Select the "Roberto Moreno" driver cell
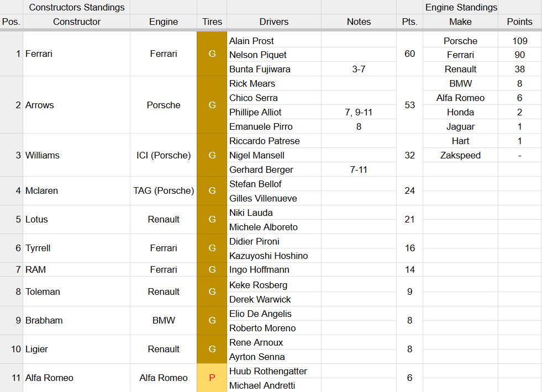 [x=274, y=328]
